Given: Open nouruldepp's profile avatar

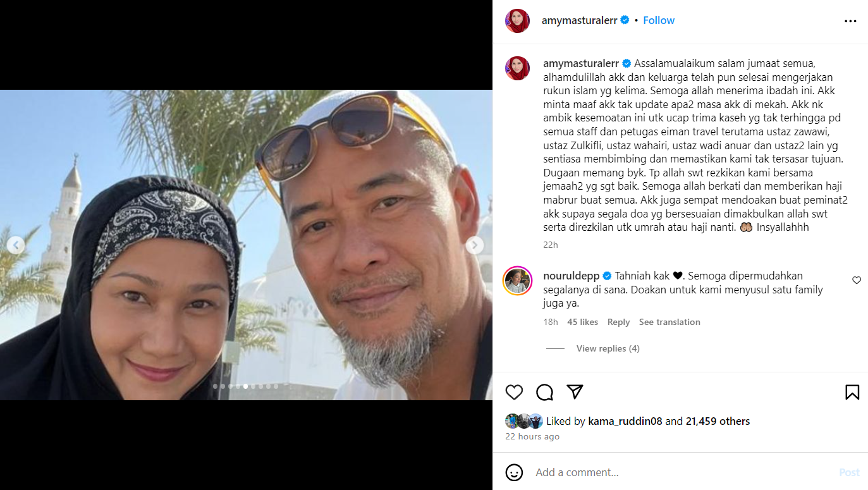Looking at the screenshot, I should (517, 281).
